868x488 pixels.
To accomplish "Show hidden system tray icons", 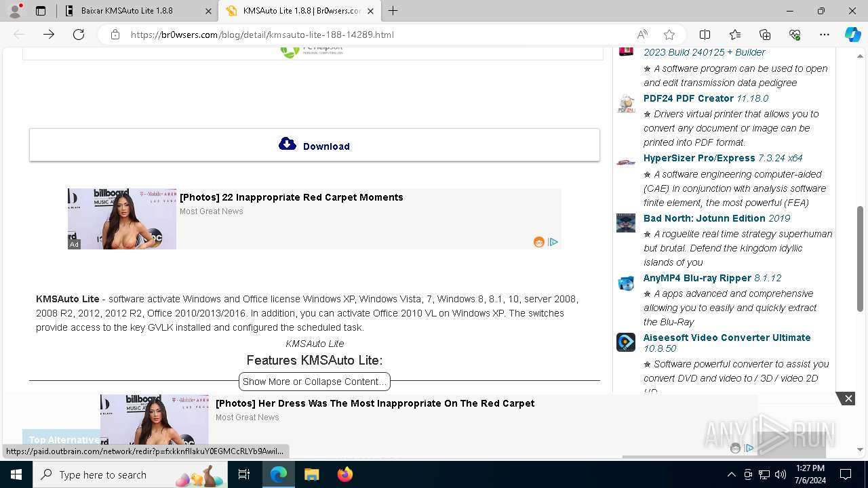I will (731, 474).
